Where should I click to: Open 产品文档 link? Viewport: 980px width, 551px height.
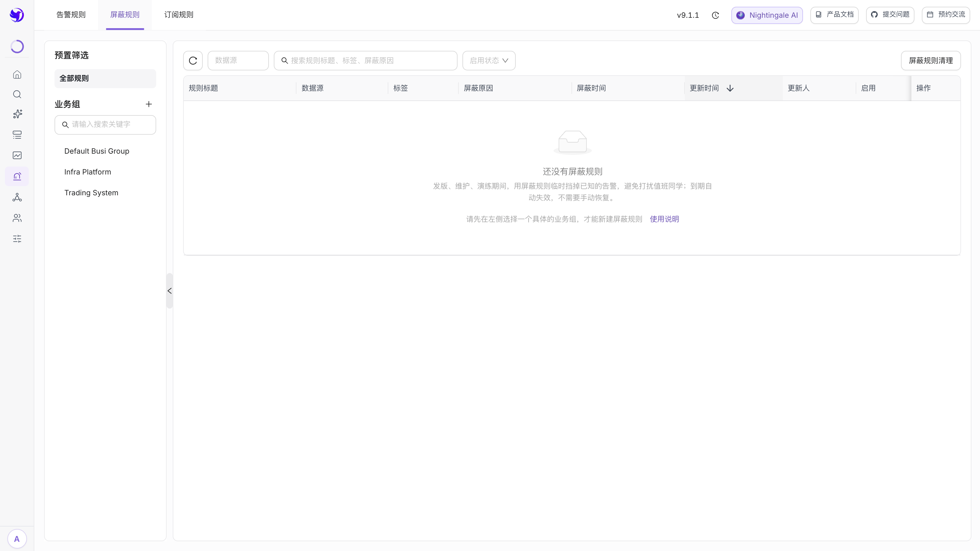834,15
